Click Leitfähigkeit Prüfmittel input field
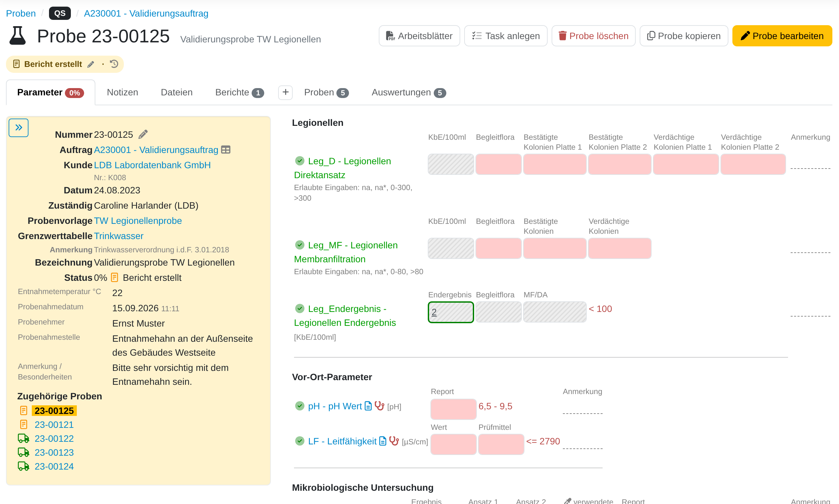 pos(501,444)
